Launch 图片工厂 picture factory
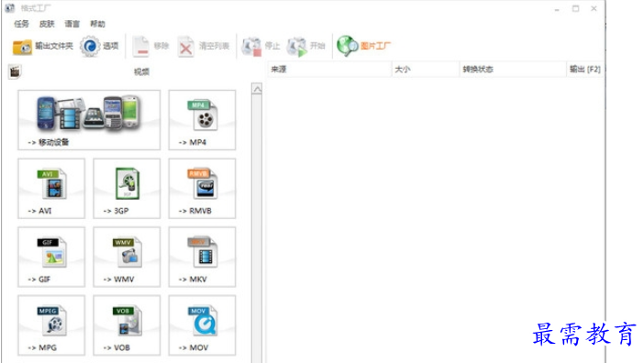 point(363,46)
